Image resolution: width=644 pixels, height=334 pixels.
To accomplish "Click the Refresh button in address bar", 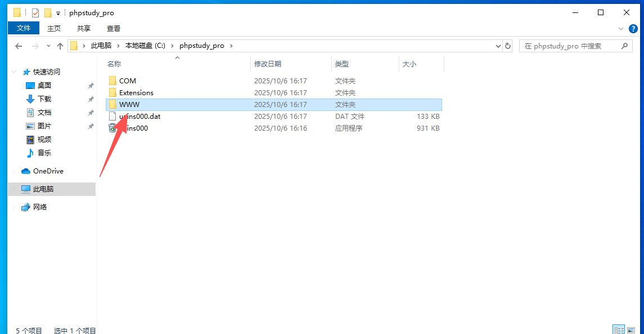I will pos(508,46).
